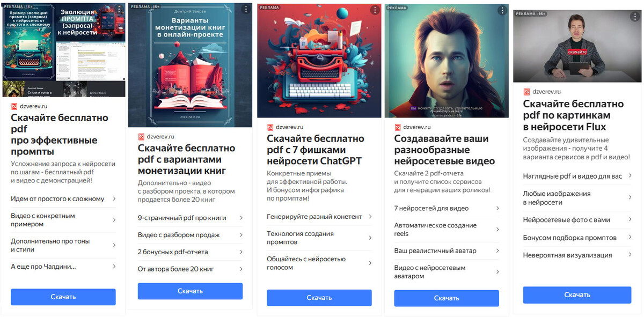Viewport: 644px width, 317px height.
Task: Open three-dot menu on portrait video ad
Action: [502, 10]
